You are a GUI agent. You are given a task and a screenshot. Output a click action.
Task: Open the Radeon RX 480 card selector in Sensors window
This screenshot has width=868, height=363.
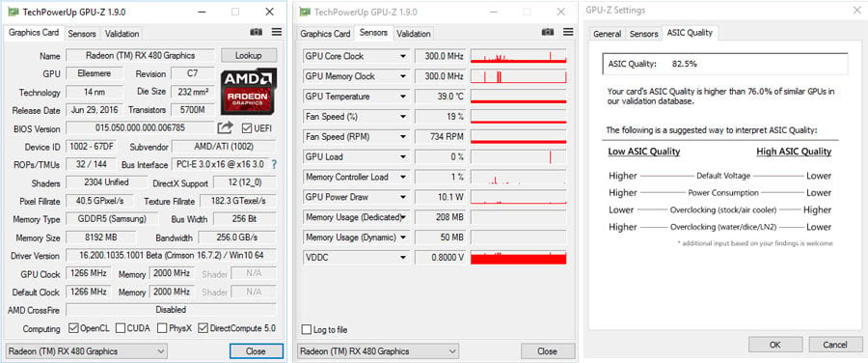pos(379,351)
